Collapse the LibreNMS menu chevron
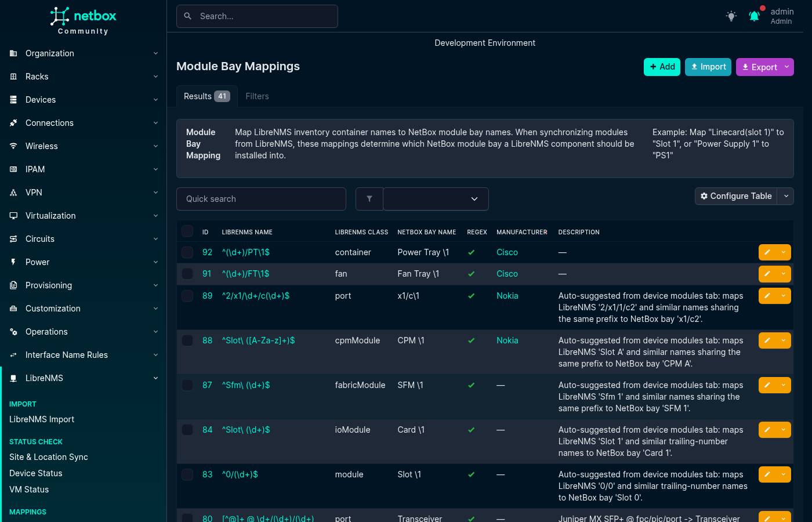 pos(155,378)
